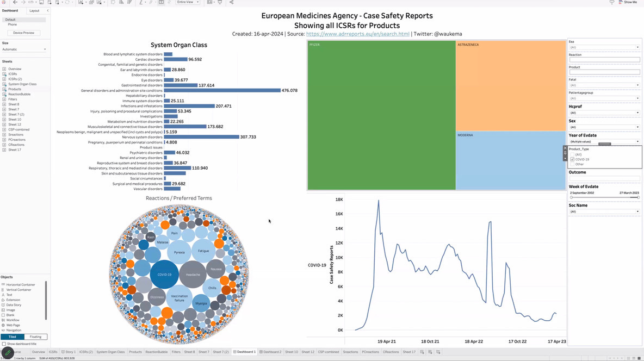Viewport: 644px width, 361px height.
Task: Click the Duplicate sheet icon in toolbar
Action: pyautogui.click(x=91, y=2)
